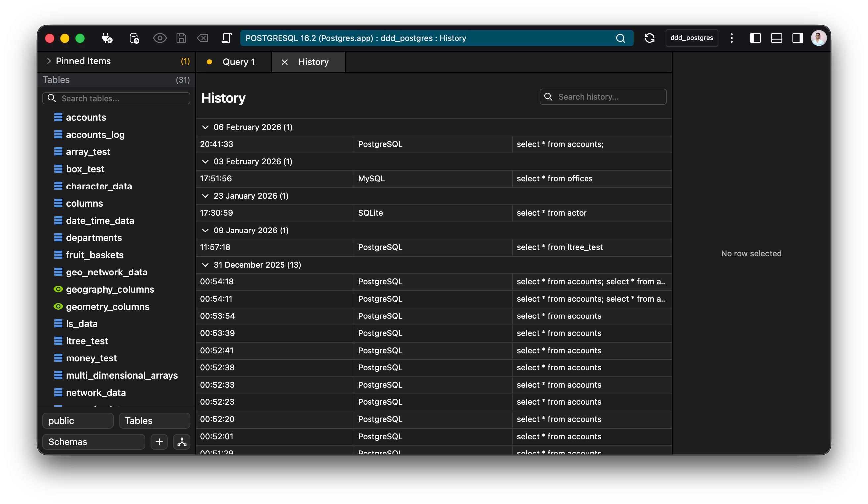Open the public schema dropdown

tap(78, 421)
